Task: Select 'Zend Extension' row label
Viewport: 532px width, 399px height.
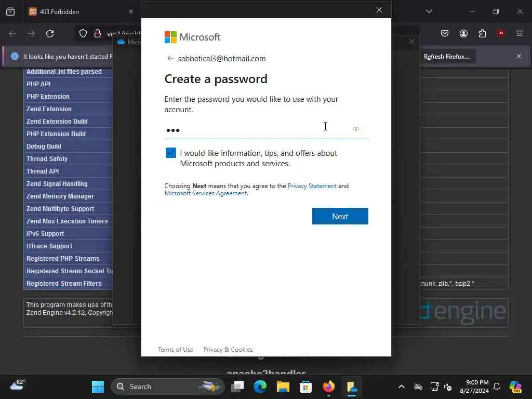Action: point(49,109)
